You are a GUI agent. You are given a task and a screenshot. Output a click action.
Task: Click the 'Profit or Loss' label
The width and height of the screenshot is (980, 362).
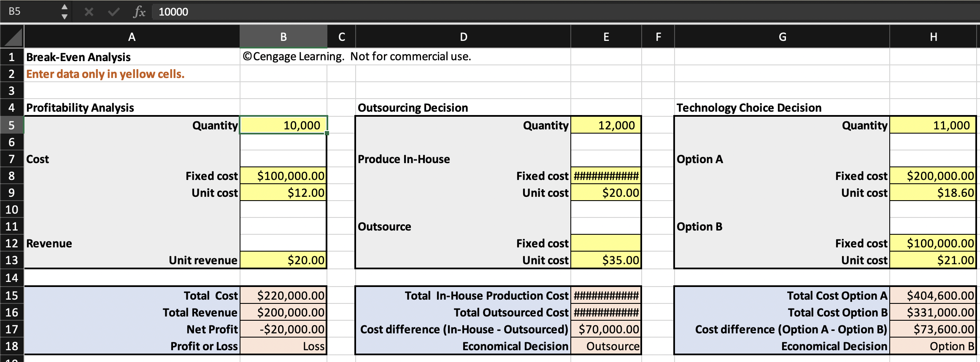click(x=204, y=346)
